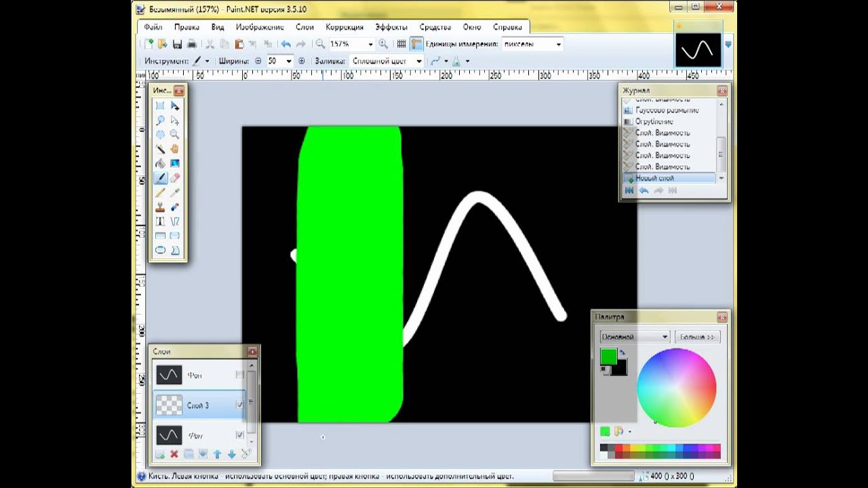
Task: Select Новый слой history entry
Action: 669,178
